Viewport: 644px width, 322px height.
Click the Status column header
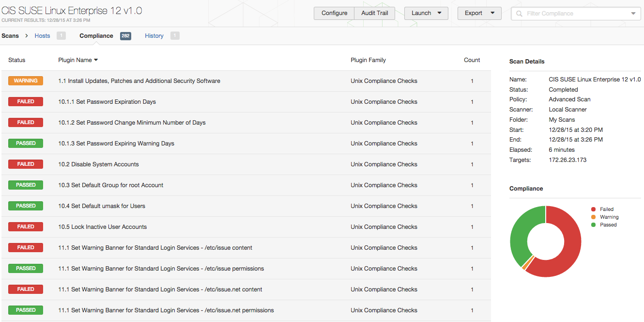click(x=16, y=60)
